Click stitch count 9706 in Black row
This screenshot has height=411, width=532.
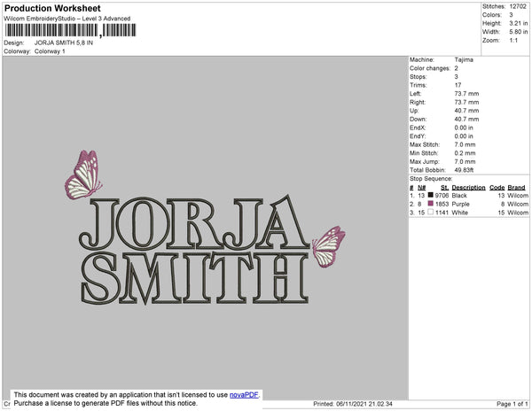pyautogui.click(x=442, y=196)
